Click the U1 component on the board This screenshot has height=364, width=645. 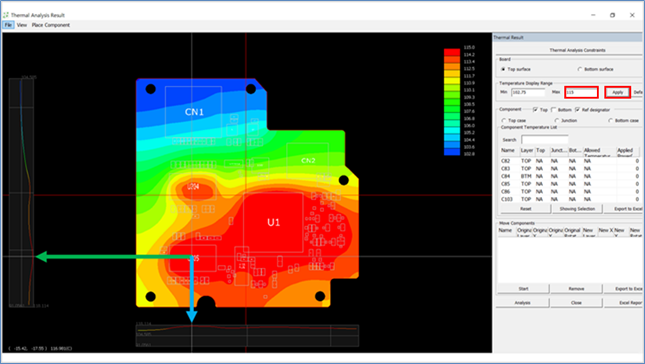[273, 223]
